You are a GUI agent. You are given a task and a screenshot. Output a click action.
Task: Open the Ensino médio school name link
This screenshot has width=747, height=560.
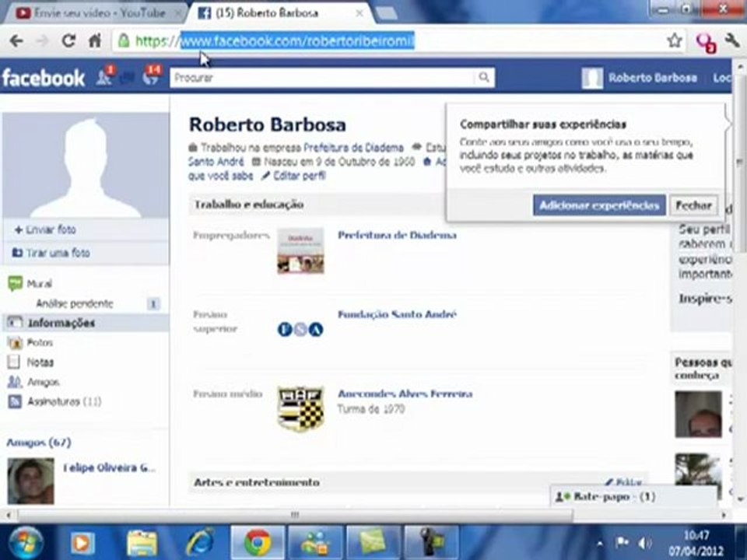pyautogui.click(x=405, y=394)
